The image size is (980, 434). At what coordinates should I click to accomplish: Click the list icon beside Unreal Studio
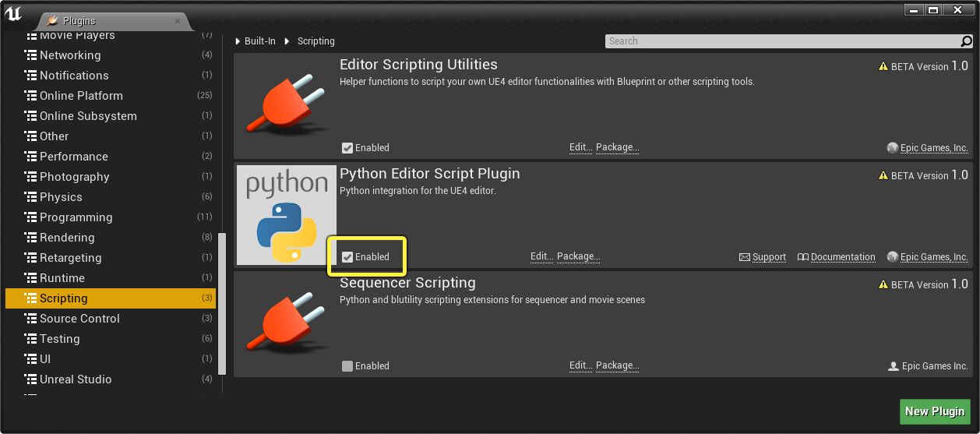pos(31,379)
